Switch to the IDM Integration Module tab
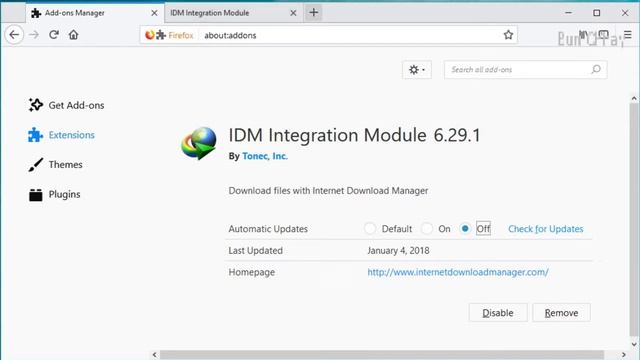Viewport: 640px width, 360px height. (x=233, y=13)
